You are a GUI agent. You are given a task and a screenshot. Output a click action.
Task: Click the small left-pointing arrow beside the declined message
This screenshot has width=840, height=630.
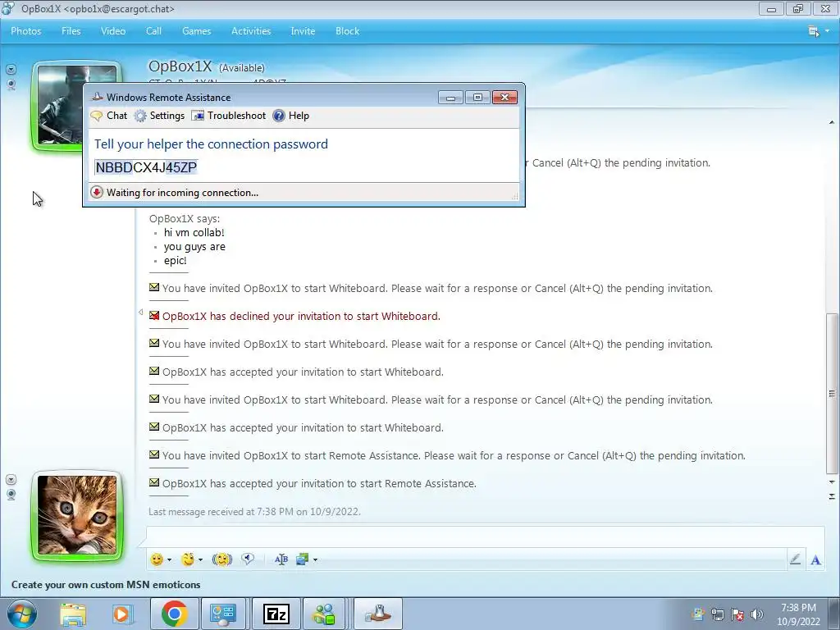coord(141,312)
